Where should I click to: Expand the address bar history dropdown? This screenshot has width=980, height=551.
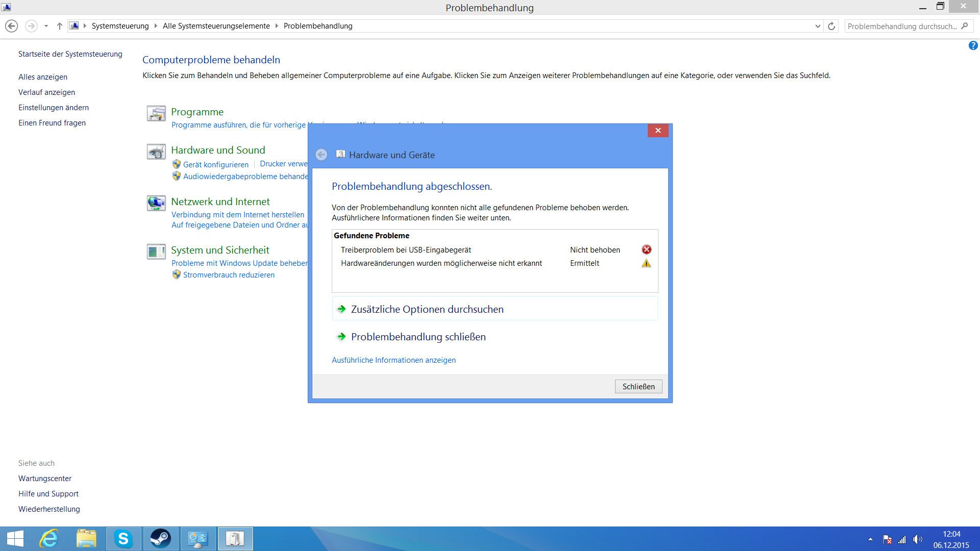coord(818,26)
